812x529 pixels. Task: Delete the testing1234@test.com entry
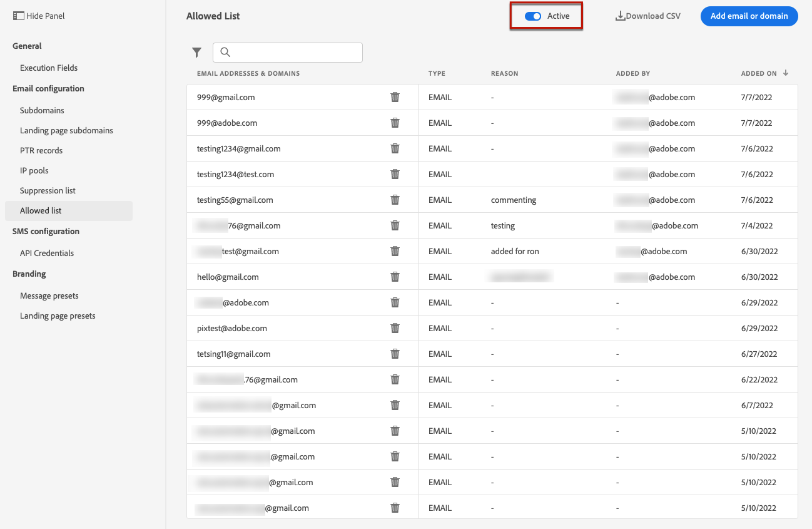[x=395, y=174]
